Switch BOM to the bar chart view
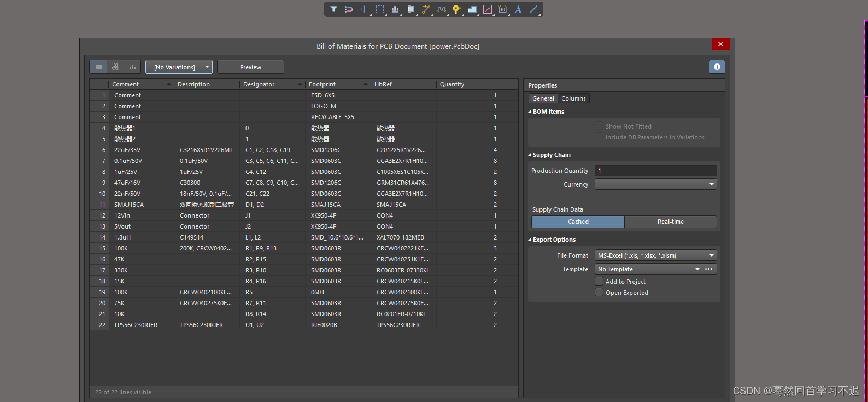This screenshot has height=402, width=868. (x=132, y=67)
